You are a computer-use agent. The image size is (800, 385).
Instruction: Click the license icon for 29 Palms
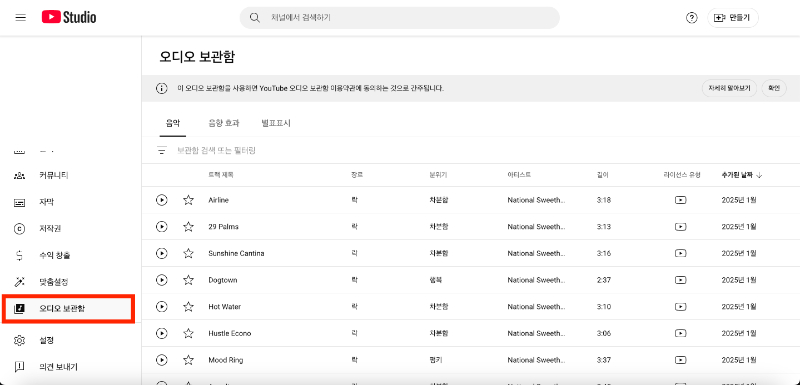[680, 226]
